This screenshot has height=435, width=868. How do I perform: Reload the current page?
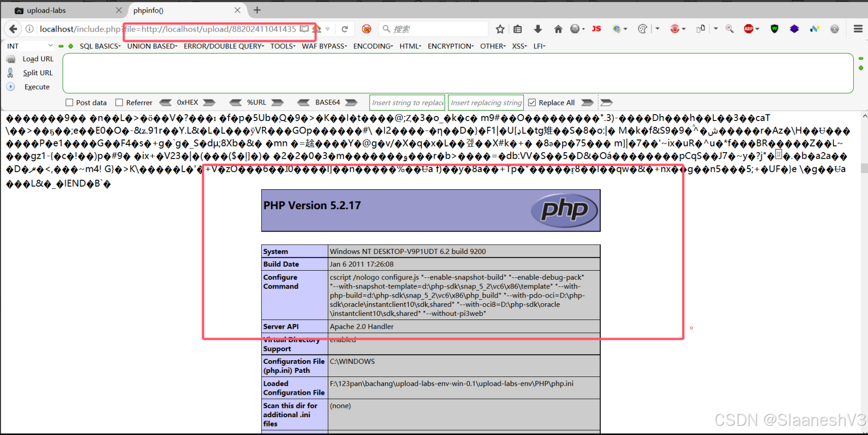pyautogui.click(x=345, y=29)
